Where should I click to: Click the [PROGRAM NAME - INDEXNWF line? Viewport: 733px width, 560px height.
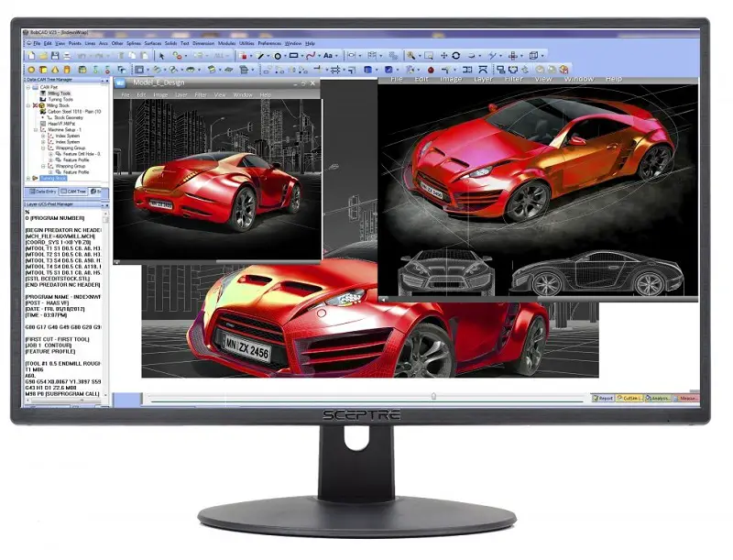point(62,297)
